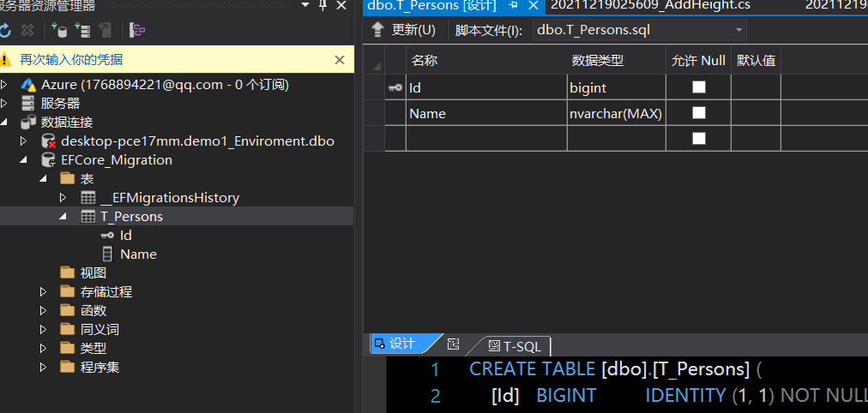Expand the Azure node
This screenshot has height=413, width=868.
[x=4, y=85]
